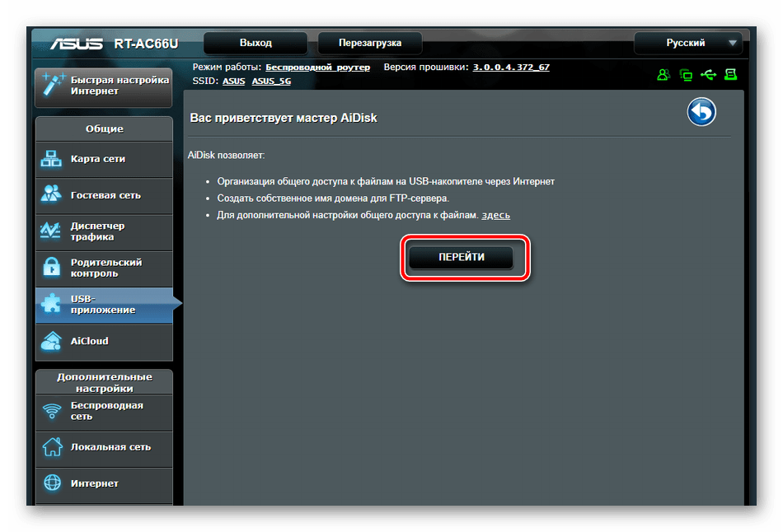The image size is (783, 532).
Task: Click the blue back arrow button
Action: [701, 112]
